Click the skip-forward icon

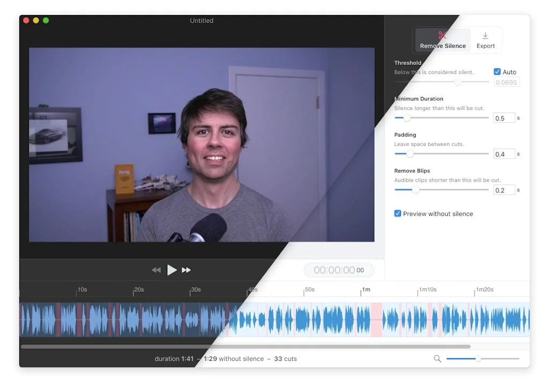coord(187,270)
